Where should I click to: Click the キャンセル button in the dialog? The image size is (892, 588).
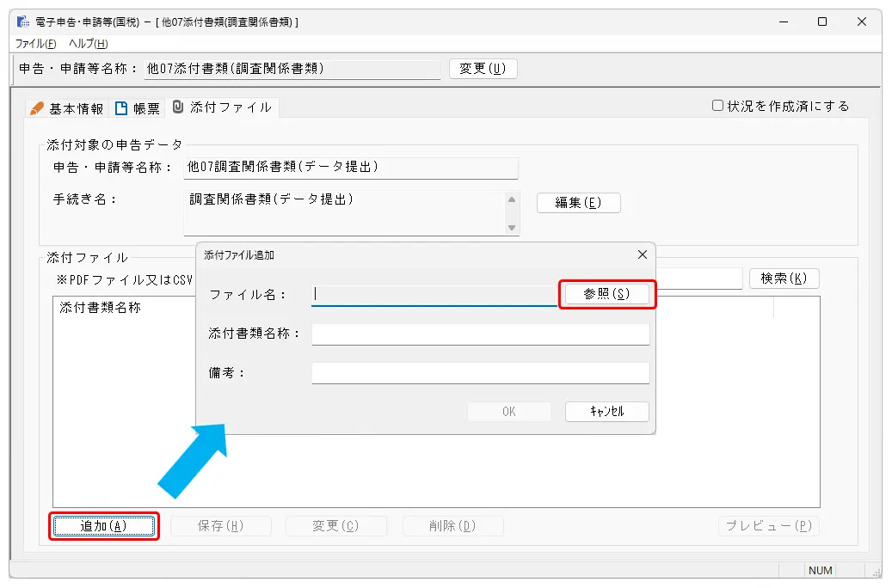click(x=606, y=412)
